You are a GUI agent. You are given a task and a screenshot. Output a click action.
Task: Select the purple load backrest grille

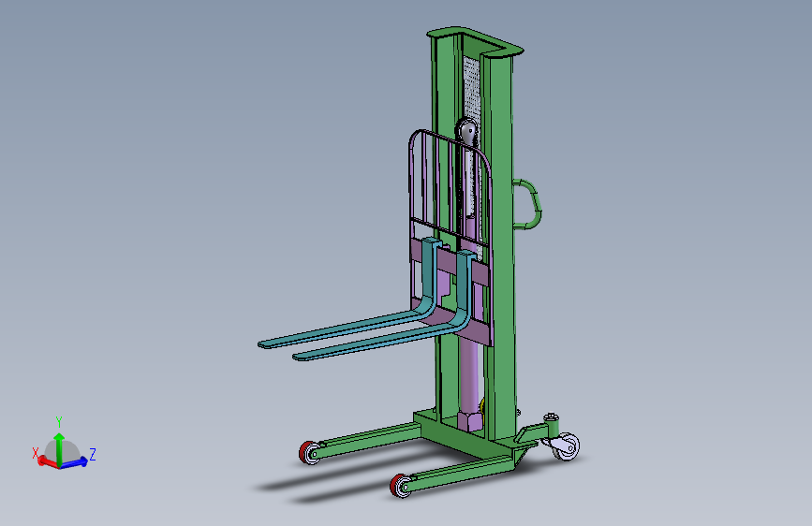click(450, 187)
